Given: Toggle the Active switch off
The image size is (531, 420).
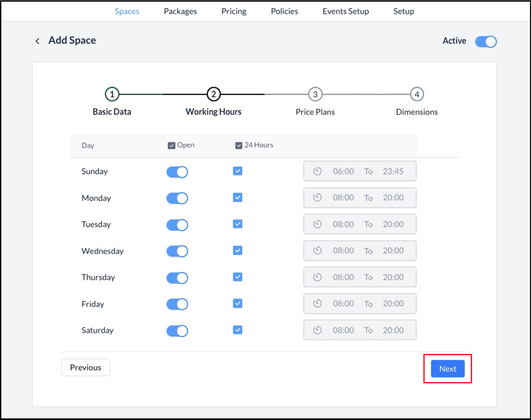Looking at the screenshot, I should (x=486, y=42).
